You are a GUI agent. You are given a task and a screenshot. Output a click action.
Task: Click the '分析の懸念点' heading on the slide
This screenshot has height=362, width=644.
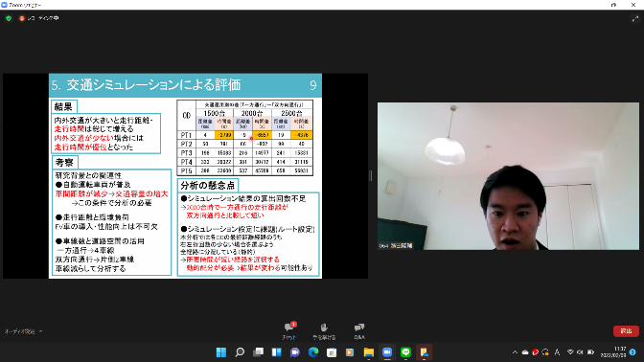point(207,186)
